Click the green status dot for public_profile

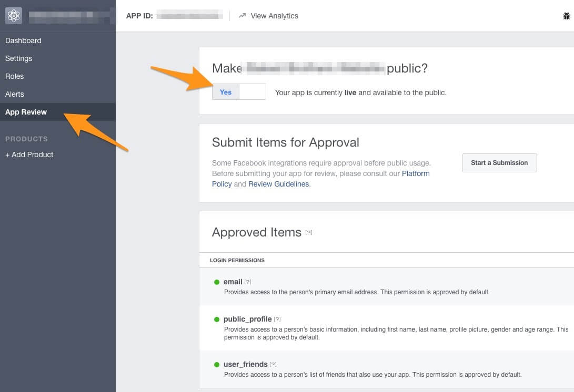click(x=217, y=319)
